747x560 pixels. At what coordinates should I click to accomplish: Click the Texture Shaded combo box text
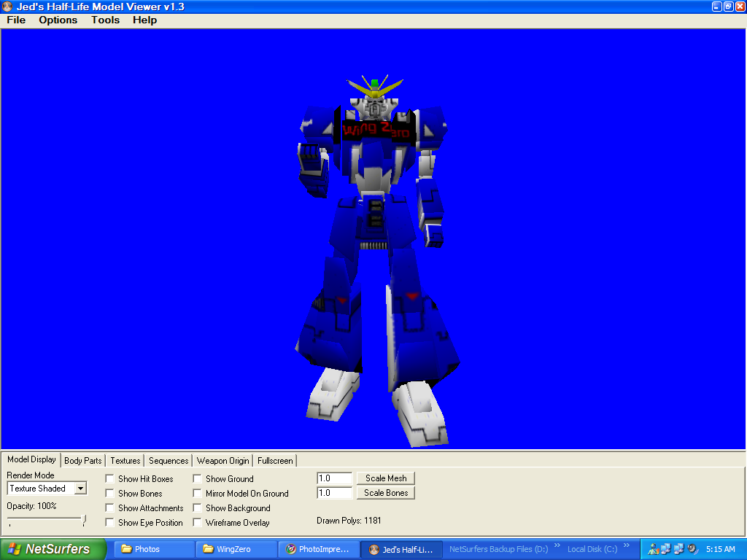(x=38, y=488)
